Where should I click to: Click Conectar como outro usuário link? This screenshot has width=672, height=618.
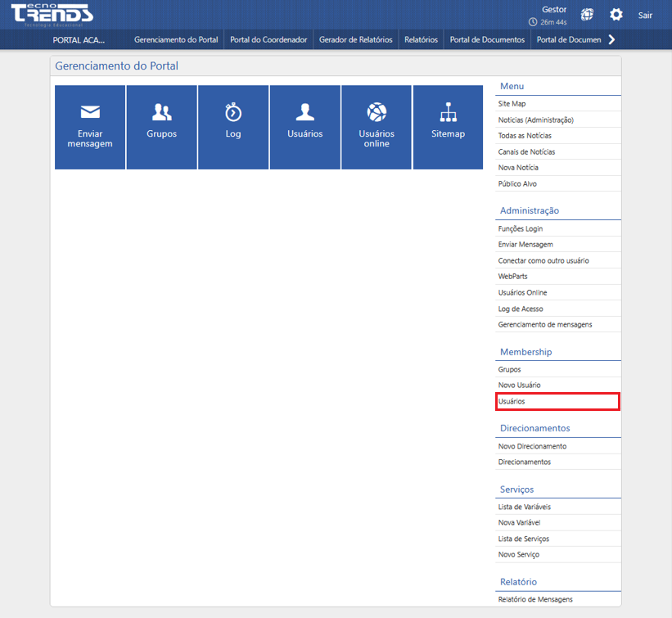(x=543, y=260)
